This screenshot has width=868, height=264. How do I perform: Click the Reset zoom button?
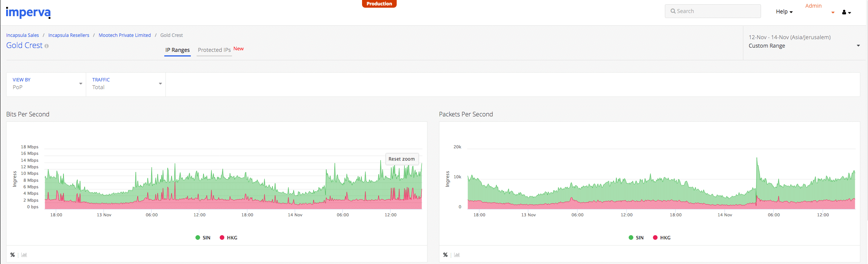click(x=402, y=159)
